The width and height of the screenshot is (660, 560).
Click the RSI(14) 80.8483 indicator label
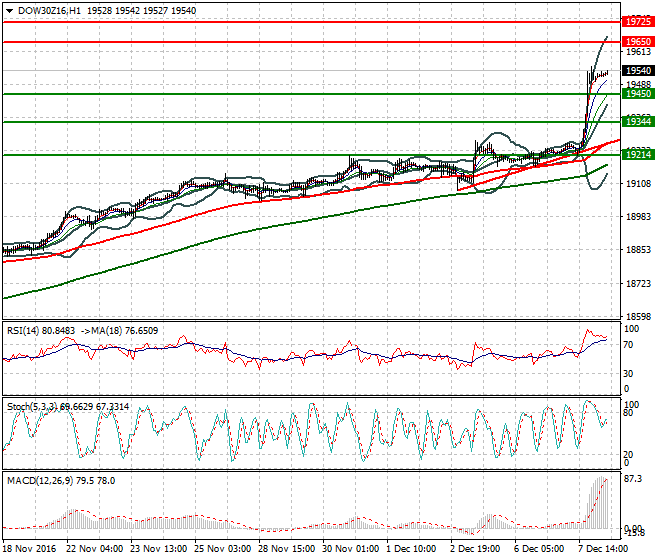click(x=41, y=331)
